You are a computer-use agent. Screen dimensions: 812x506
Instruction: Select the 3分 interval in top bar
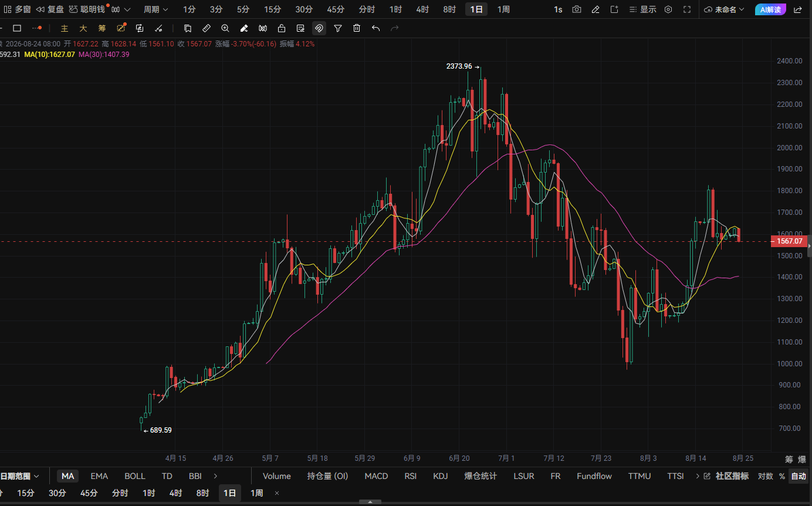(x=216, y=9)
